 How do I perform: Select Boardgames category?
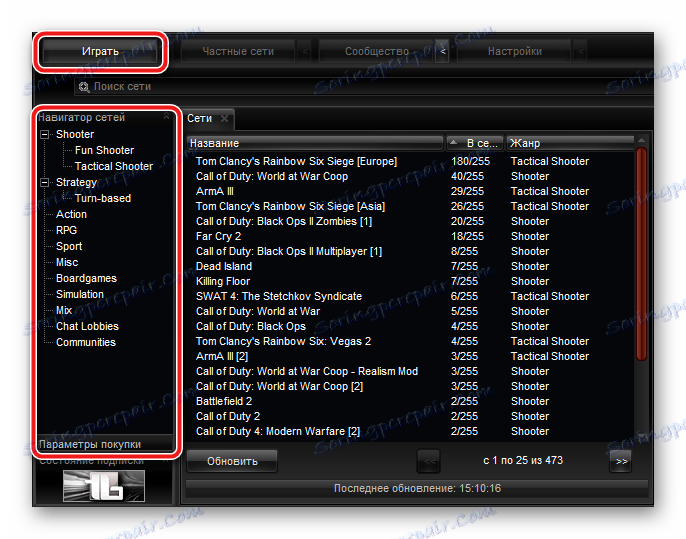pos(86,278)
